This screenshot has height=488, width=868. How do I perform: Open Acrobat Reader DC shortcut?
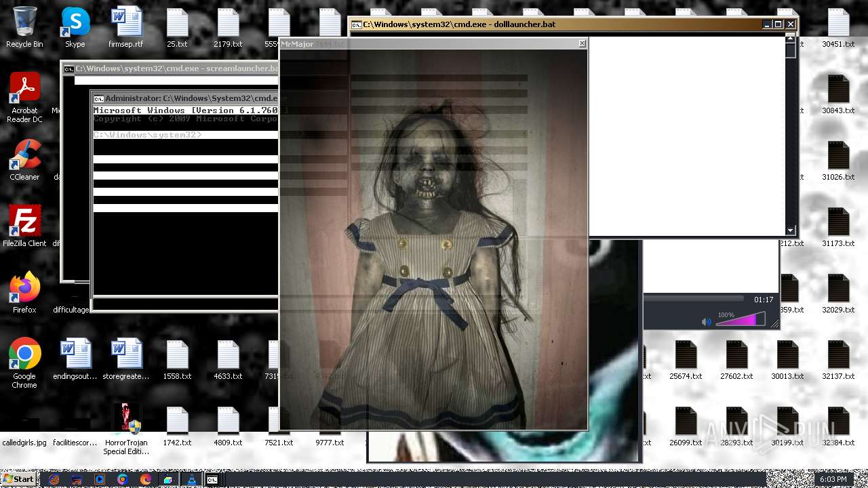pos(24,98)
